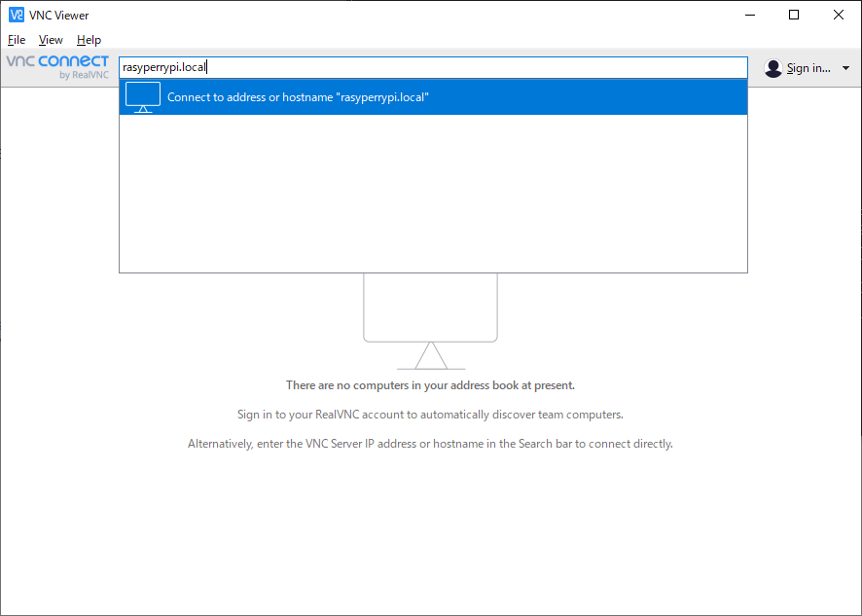Open the File menu
This screenshot has width=862, height=616.
click(x=17, y=40)
